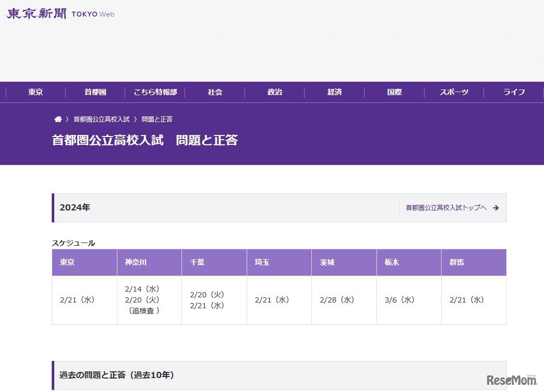Click the 追検査 note in Kanagawa cell
This screenshot has height=392, width=544.
click(144, 311)
